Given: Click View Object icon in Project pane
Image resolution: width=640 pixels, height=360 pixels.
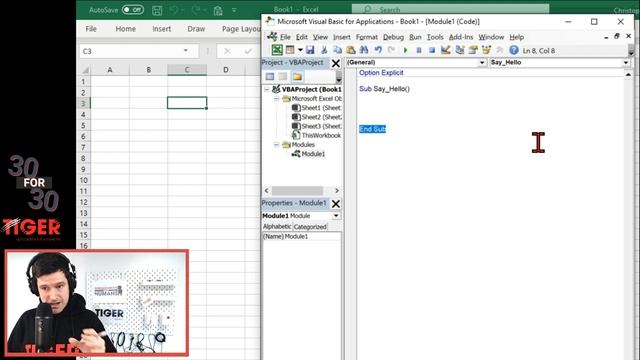Looking at the screenshot, I should click(283, 76).
